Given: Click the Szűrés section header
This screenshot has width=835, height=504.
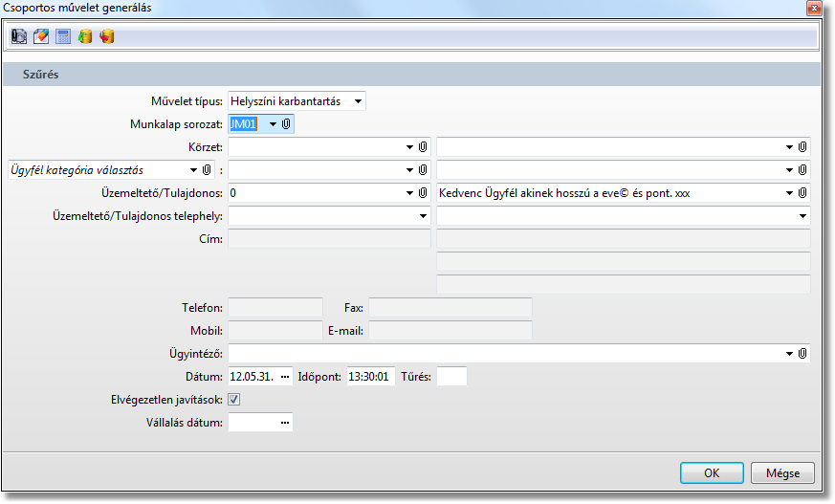Looking at the screenshot, I should (x=411, y=74).
